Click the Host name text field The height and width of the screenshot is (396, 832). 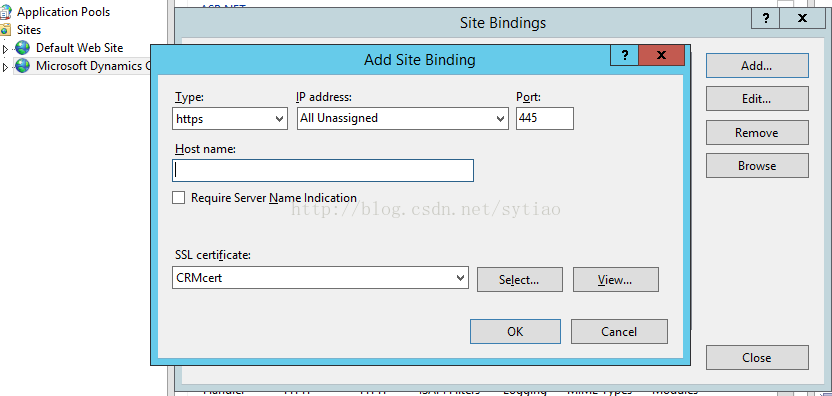(x=323, y=170)
